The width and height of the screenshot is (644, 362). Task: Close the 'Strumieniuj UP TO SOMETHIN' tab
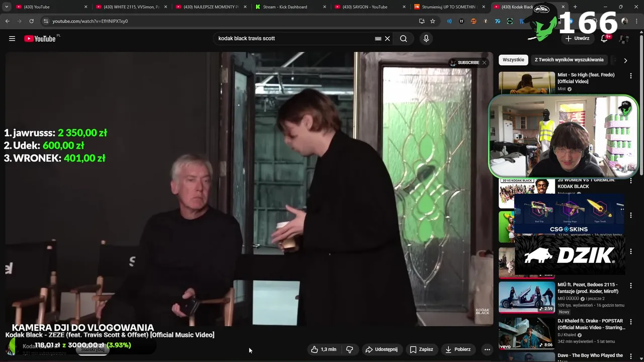point(484,7)
